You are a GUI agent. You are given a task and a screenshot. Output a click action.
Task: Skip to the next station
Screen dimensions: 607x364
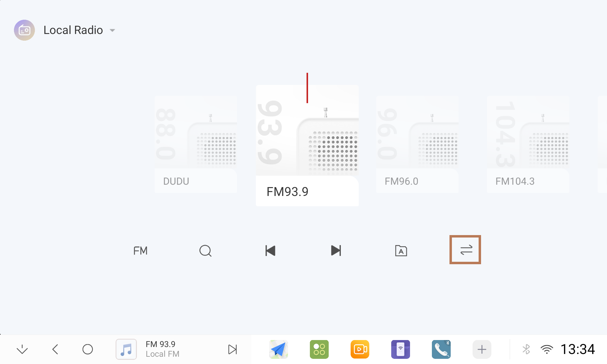[336, 251]
